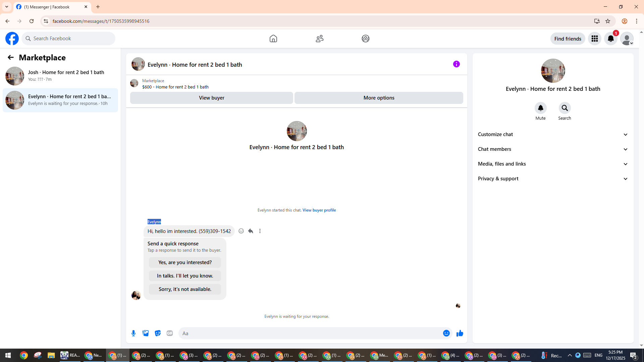Toggle the conversation information panel

click(x=456, y=64)
